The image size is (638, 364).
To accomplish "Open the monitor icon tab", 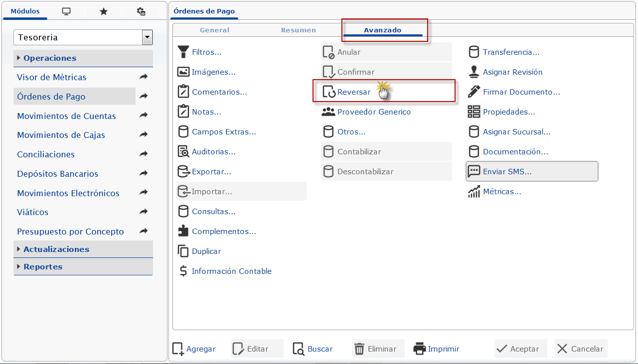I will [66, 11].
